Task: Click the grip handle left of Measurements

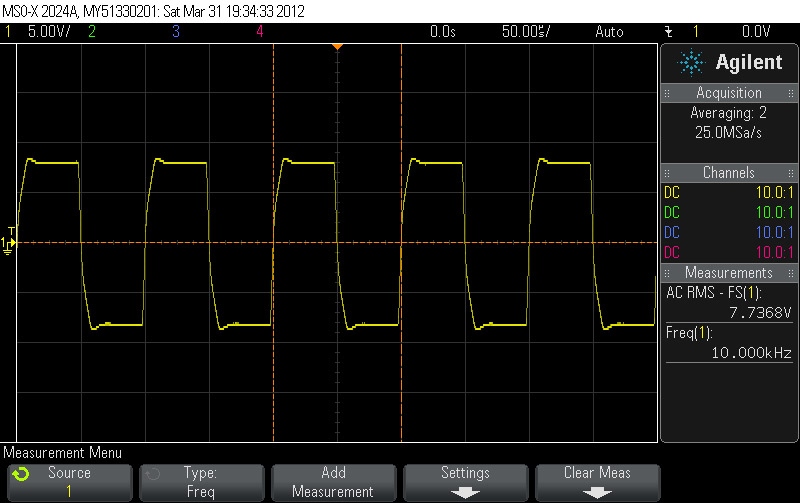Action: [x=667, y=273]
